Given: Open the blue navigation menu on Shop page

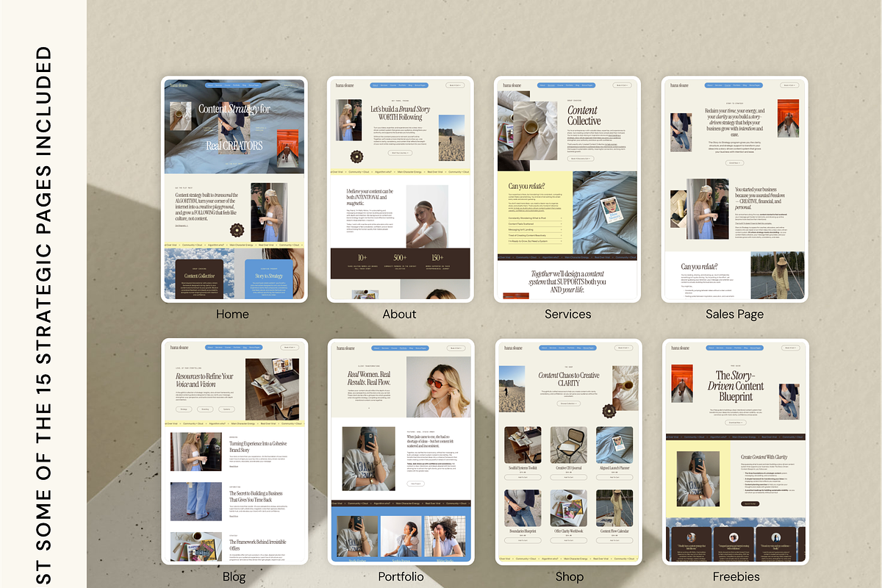Looking at the screenshot, I should 567,348.
